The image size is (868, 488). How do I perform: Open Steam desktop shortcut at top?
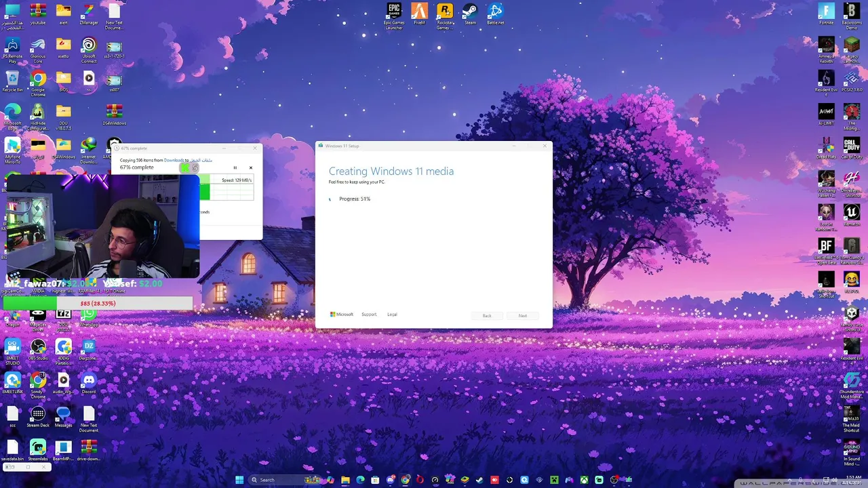click(x=470, y=14)
